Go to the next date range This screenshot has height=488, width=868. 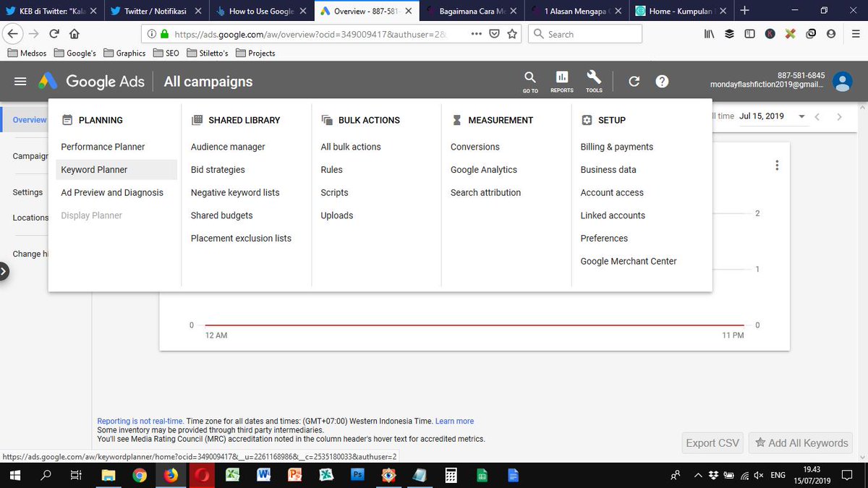point(839,116)
